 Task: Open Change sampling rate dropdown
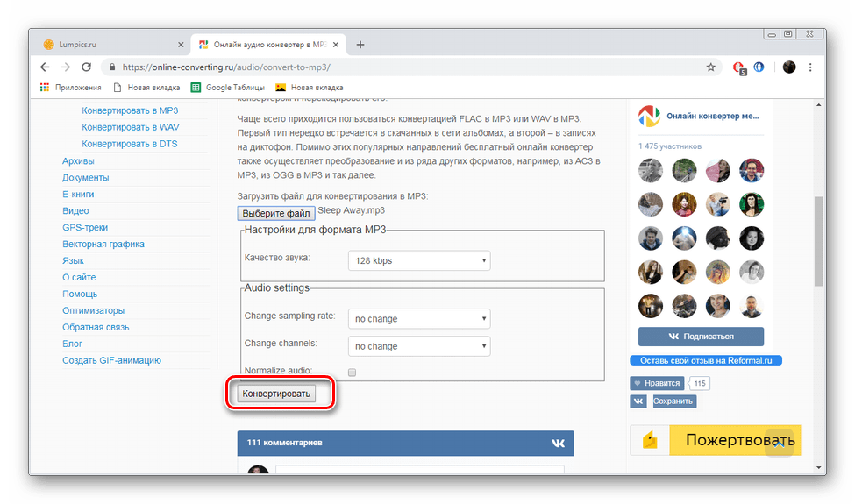419,319
